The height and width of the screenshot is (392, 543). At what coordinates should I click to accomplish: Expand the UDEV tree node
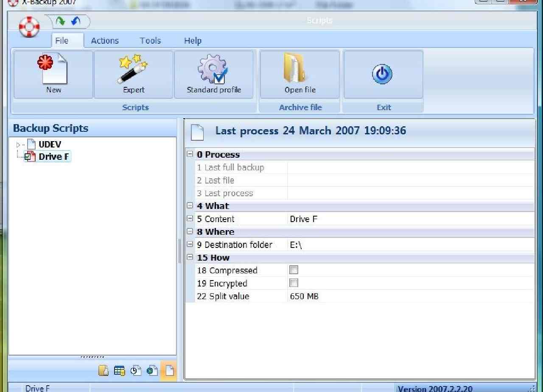click(18, 145)
